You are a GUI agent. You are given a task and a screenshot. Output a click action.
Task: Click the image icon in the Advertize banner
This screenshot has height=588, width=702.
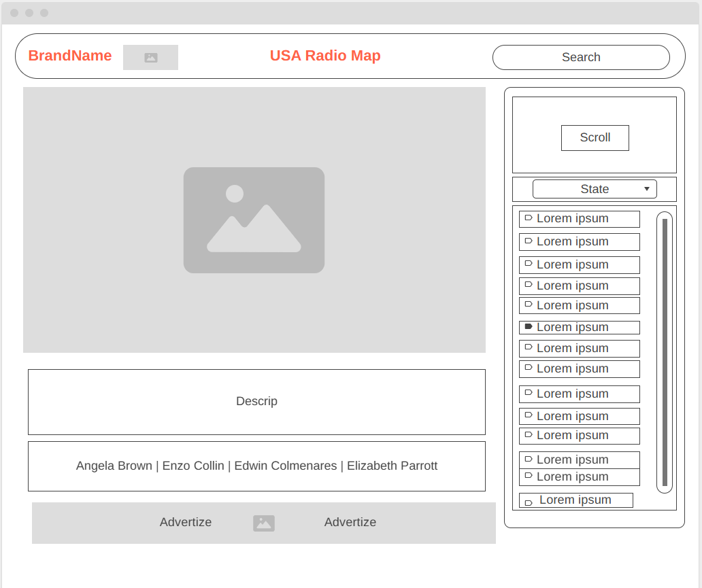coord(264,523)
